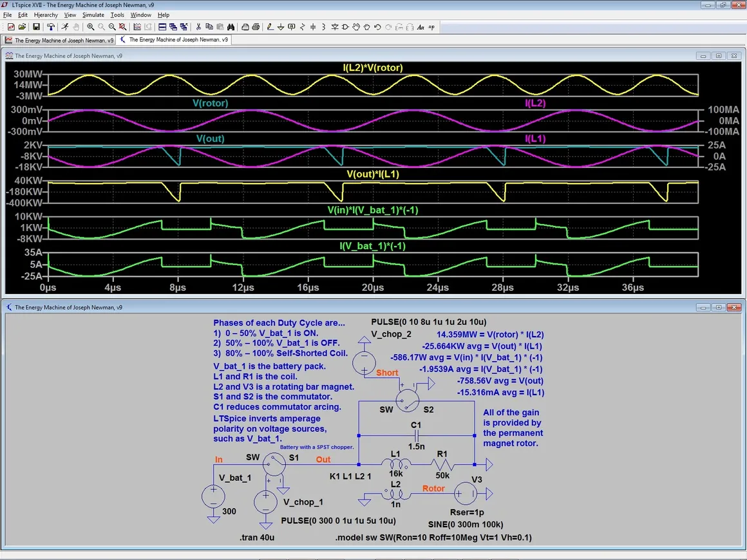Click the V(out)*I(L1) trace label

click(373, 174)
